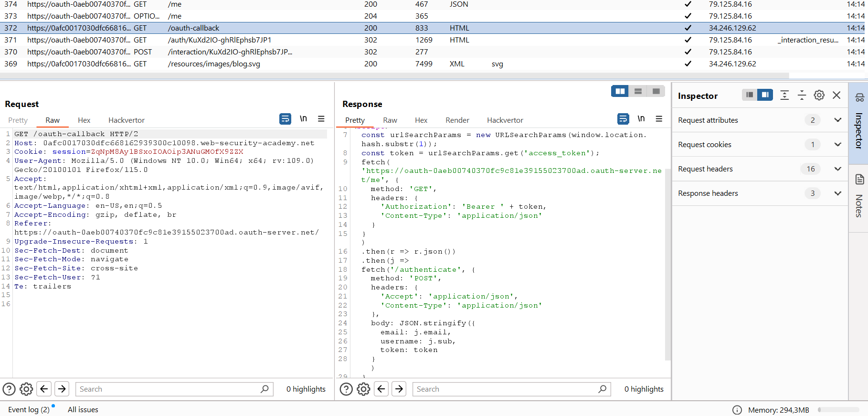Open Request search help icon
The image size is (868, 416).
[9, 389]
